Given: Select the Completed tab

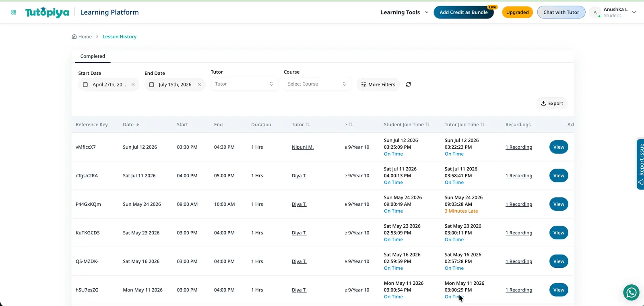Looking at the screenshot, I should coord(93,56).
